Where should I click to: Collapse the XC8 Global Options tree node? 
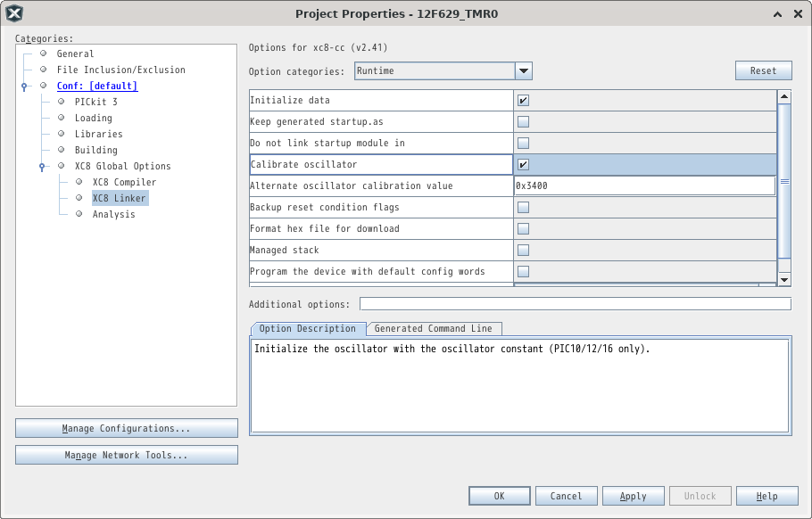click(42, 167)
